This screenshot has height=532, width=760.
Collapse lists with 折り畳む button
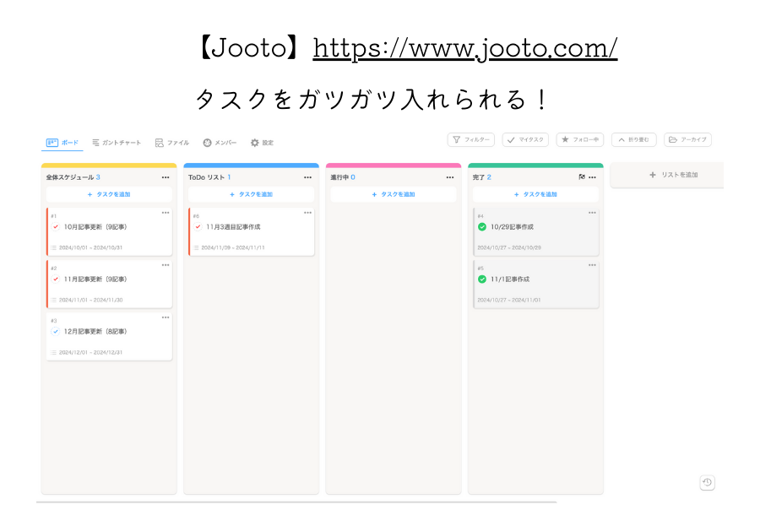click(x=632, y=139)
